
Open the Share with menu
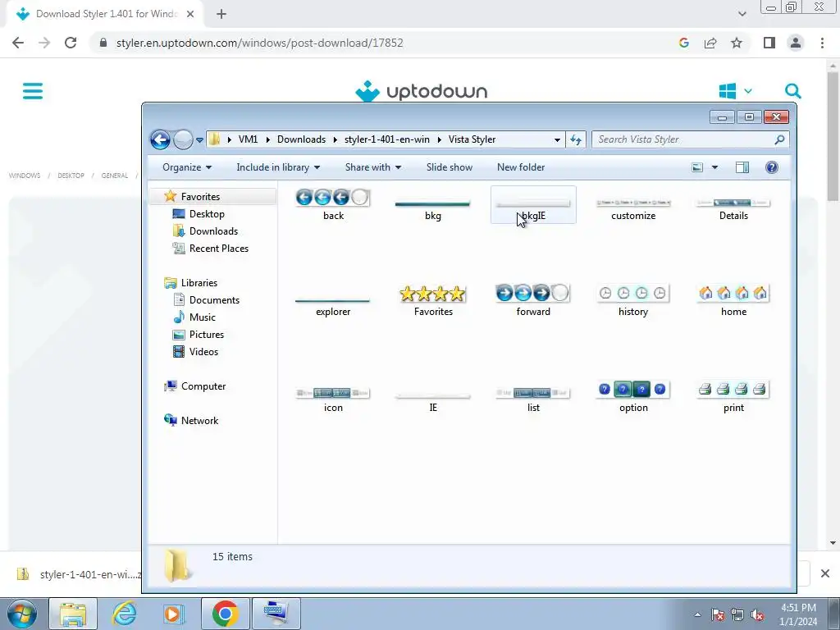tap(373, 167)
